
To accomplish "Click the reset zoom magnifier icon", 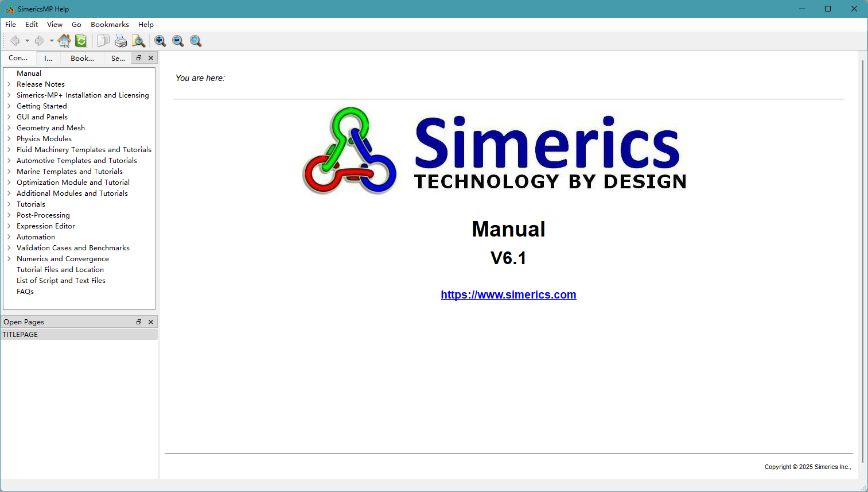I will tap(195, 41).
